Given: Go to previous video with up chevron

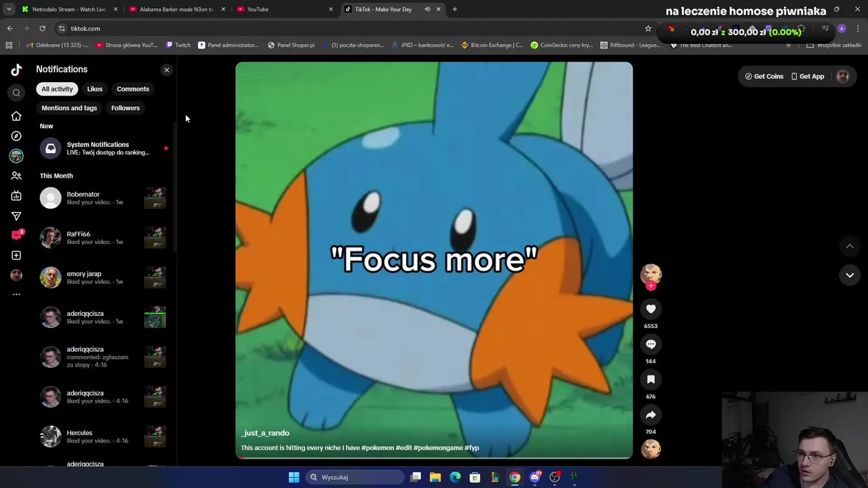Looking at the screenshot, I should click(850, 247).
